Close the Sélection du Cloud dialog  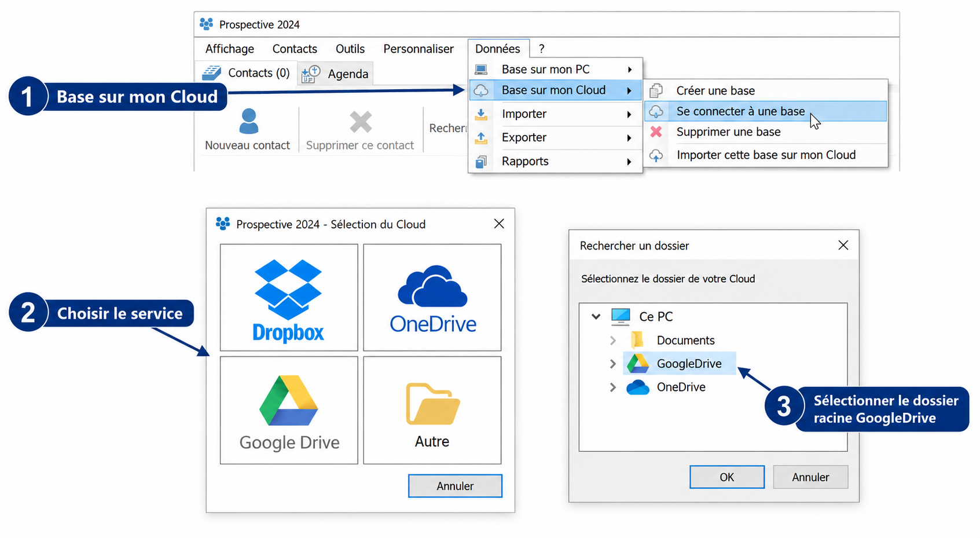(x=499, y=224)
